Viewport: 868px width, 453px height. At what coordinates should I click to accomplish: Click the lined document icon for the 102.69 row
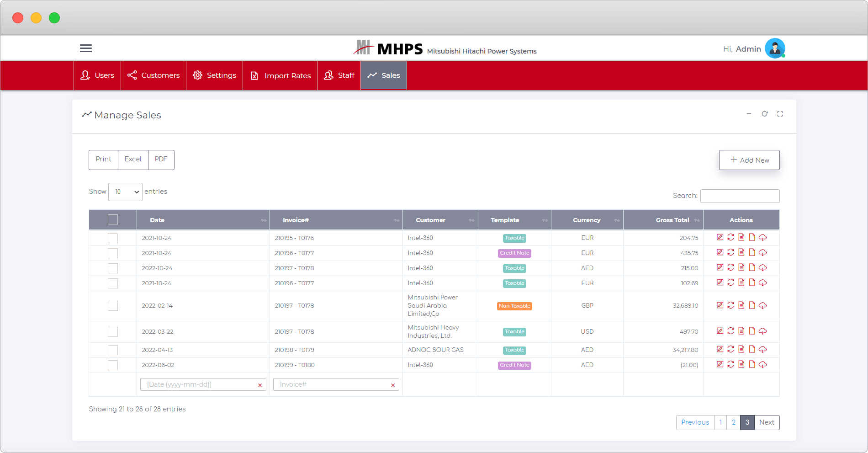tap(741, 282)
